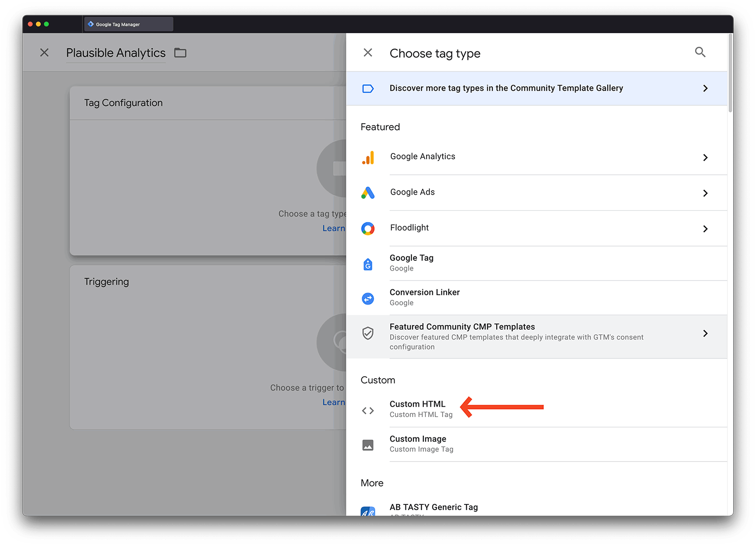
Task: Click the AB TASTY Generic Tag icon
Action: pyautogui.click(x=368, y=512)
